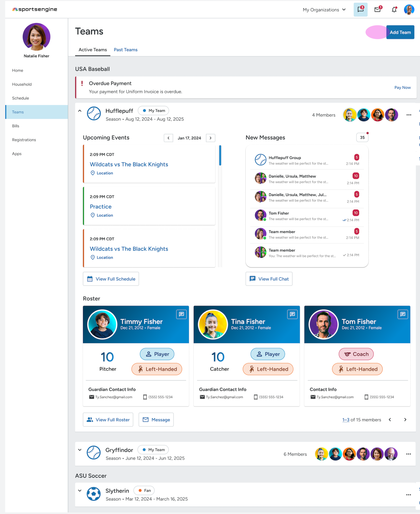Image resolution: width=420 pixels, height=514 pixels.
Task: Expand the Slytherin team section
Action: coord(80,490)
